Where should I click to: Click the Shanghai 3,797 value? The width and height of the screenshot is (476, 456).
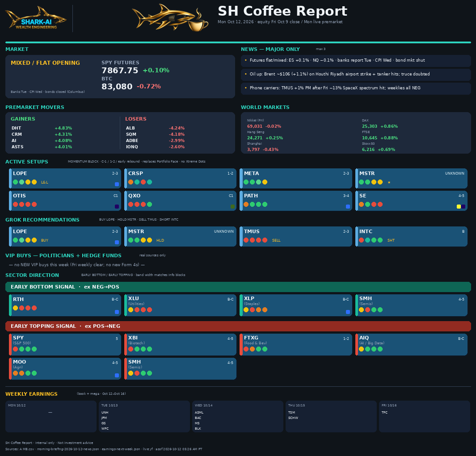pyautogui.click(x=253, y=150)
